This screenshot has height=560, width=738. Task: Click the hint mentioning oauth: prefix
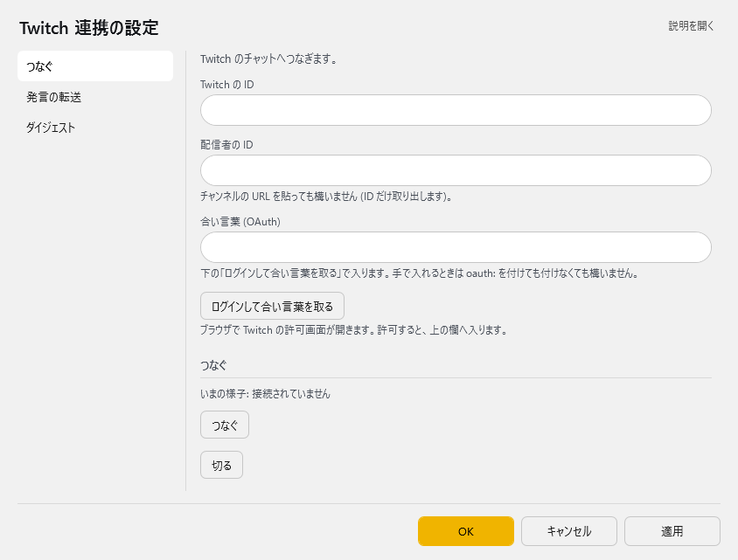click(x=420, y=273)
